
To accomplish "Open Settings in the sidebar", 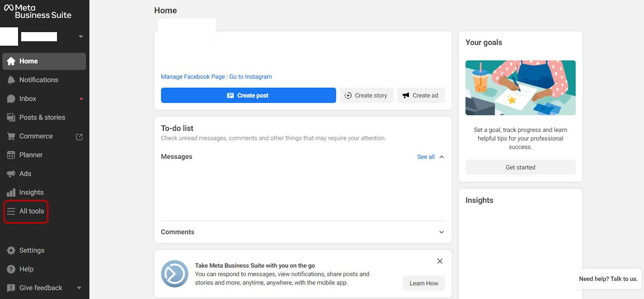I will [x=44, y=250].
